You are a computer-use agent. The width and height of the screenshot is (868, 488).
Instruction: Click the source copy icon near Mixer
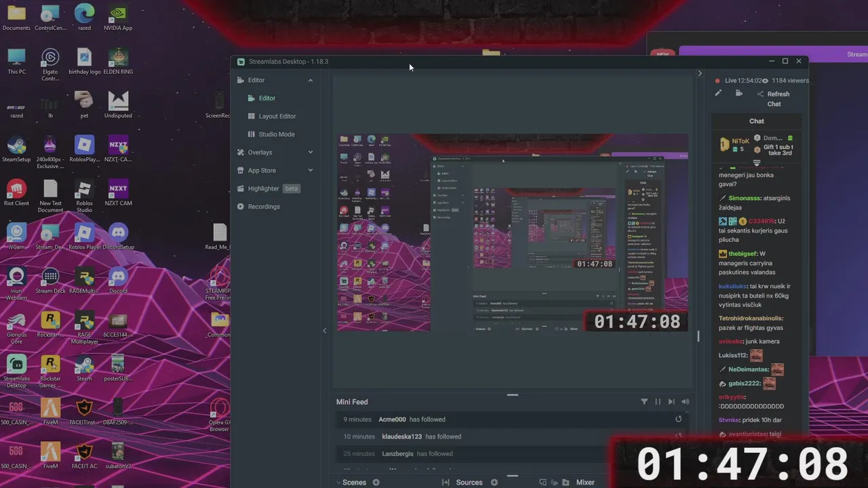click(542, 483)
